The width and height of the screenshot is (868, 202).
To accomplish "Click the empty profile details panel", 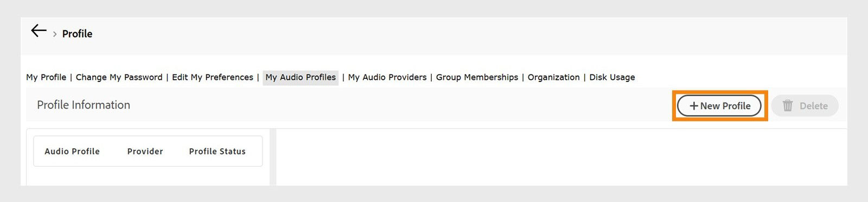I will [561, 157].
